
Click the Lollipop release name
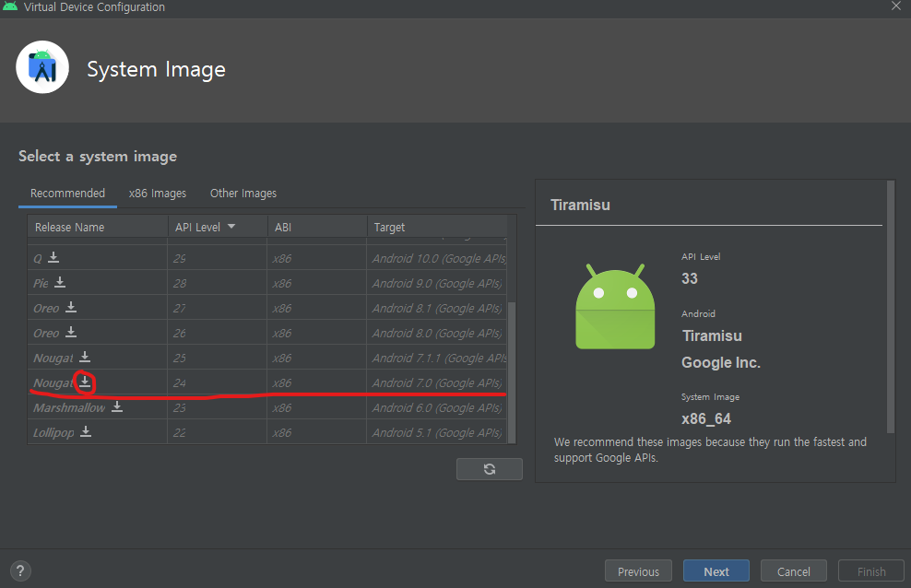[54, 432]
